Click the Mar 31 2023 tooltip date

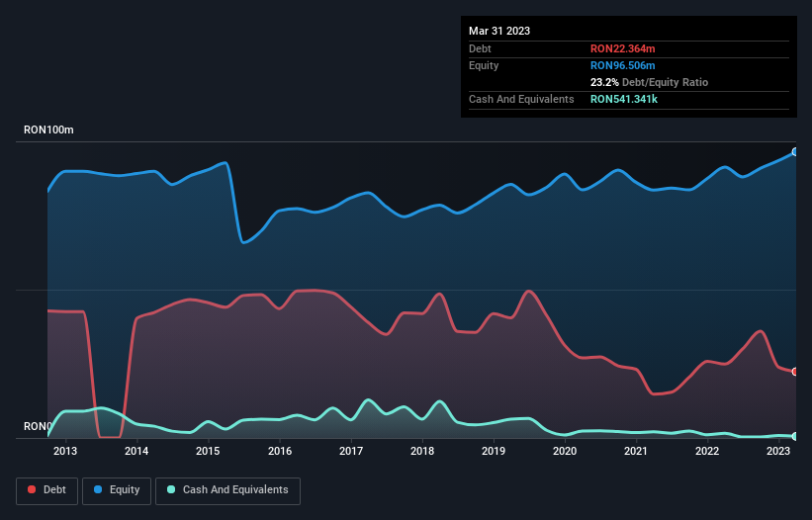(499, 31)
